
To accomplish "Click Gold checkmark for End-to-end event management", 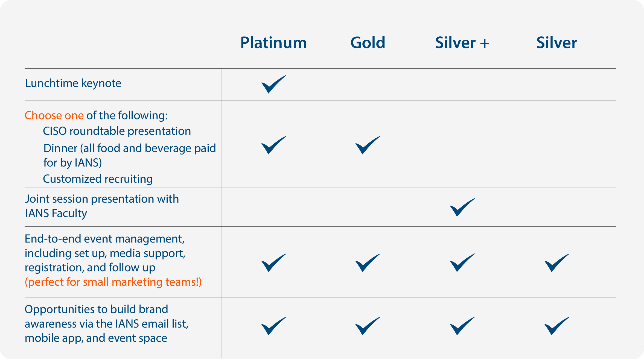I will [x=368, y=262].
